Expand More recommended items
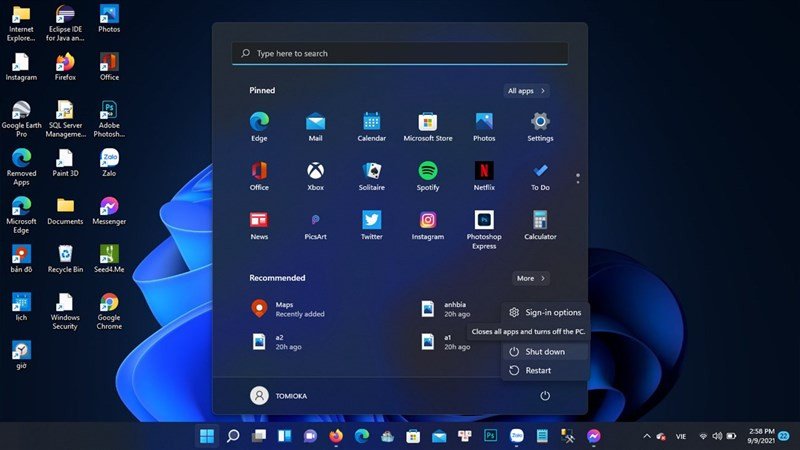 click(x=530, y=278)
